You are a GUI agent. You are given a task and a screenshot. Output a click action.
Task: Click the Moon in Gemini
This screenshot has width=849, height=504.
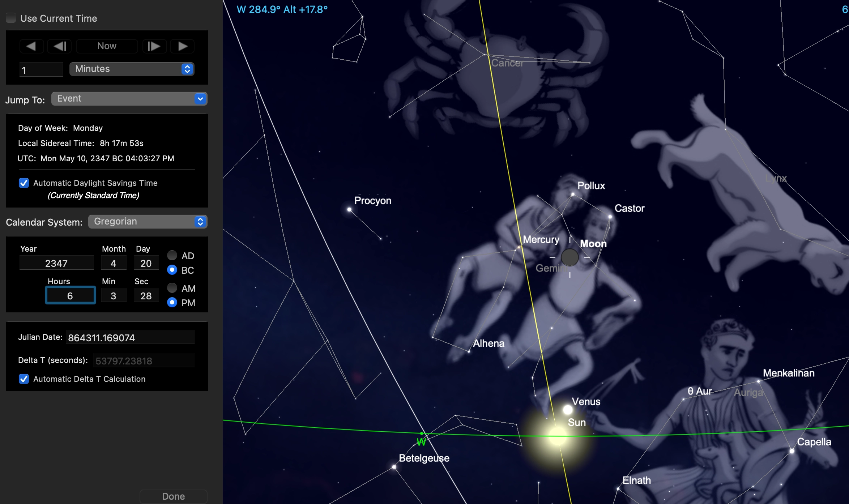(569, 257)
